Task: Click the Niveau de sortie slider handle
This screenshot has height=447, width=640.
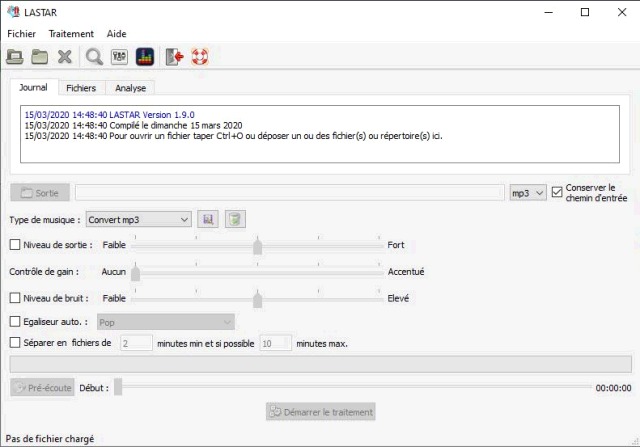Action: [x=258, y=246]
